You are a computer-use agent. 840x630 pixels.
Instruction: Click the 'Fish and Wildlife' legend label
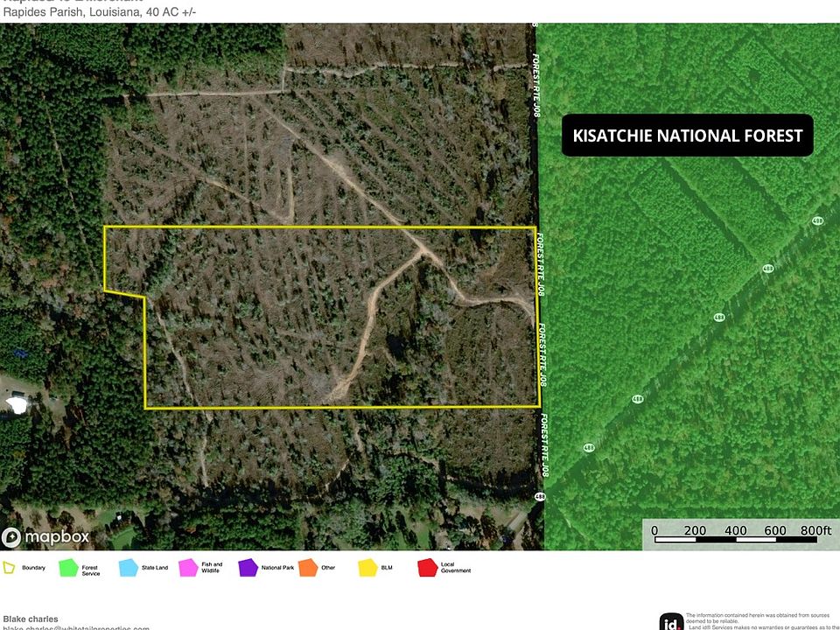212,568
